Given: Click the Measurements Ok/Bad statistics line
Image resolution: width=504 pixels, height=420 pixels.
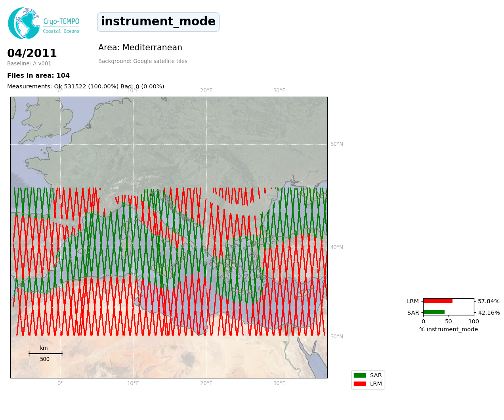Looking at the screenshot, I should (86, 86).
